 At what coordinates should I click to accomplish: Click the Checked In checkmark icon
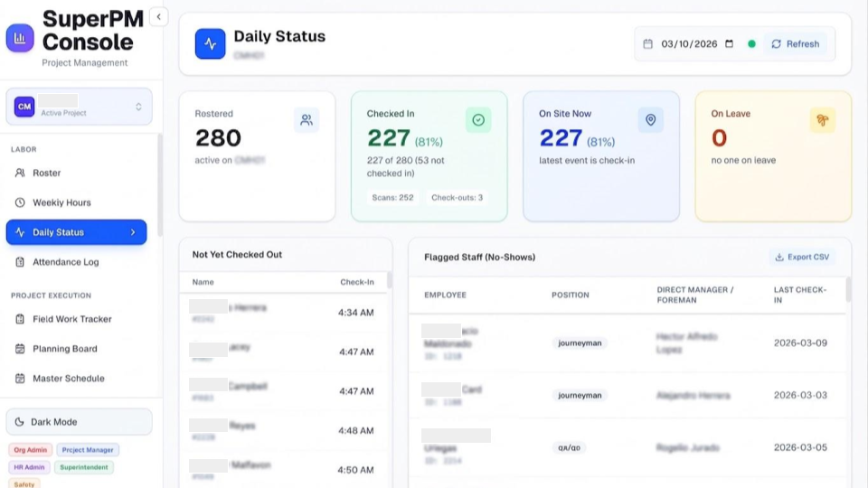click(x=478, y=120)
